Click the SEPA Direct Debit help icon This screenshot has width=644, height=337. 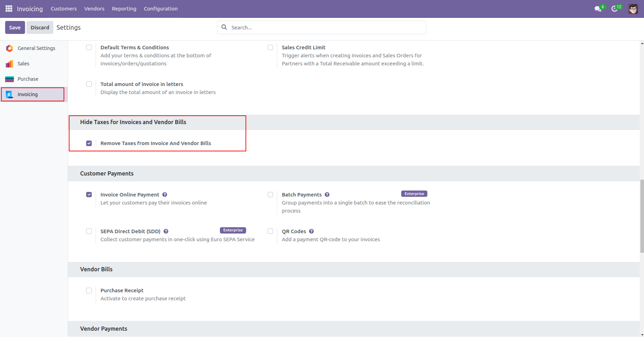pos(166,231)
